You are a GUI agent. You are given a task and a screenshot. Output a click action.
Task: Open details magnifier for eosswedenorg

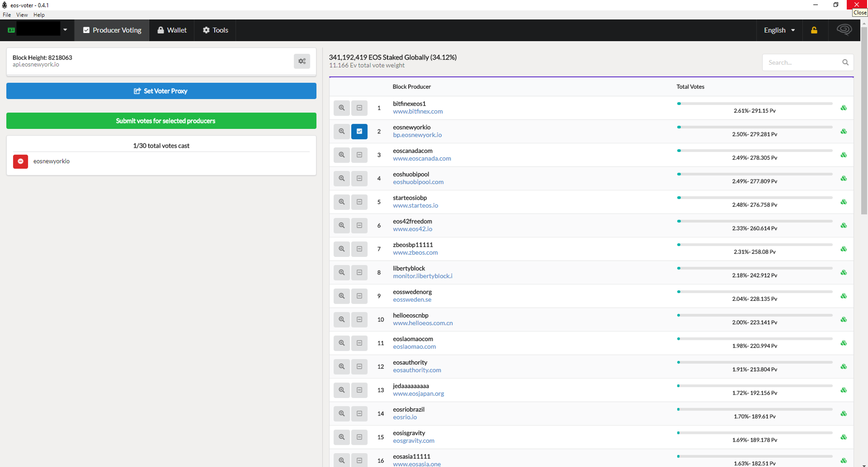pos(342,296)
